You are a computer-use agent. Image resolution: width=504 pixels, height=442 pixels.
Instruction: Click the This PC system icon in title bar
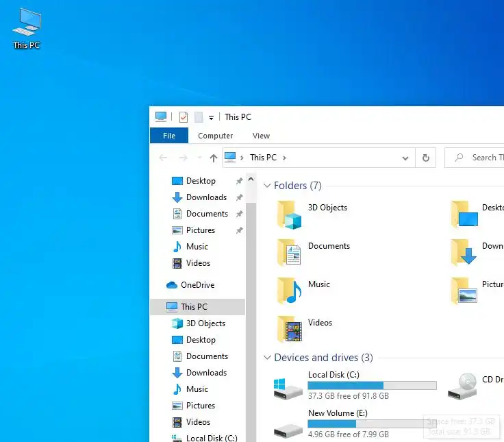[161, 116]
